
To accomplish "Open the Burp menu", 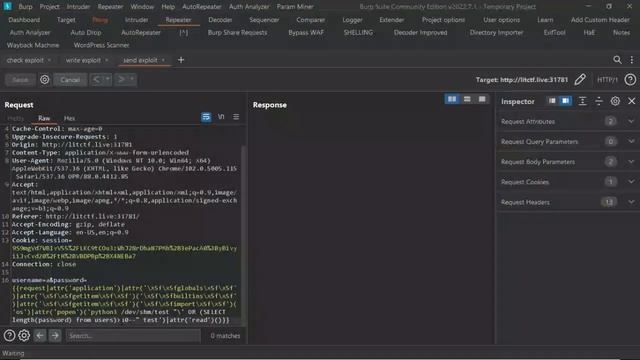I will tap(25, 7).
